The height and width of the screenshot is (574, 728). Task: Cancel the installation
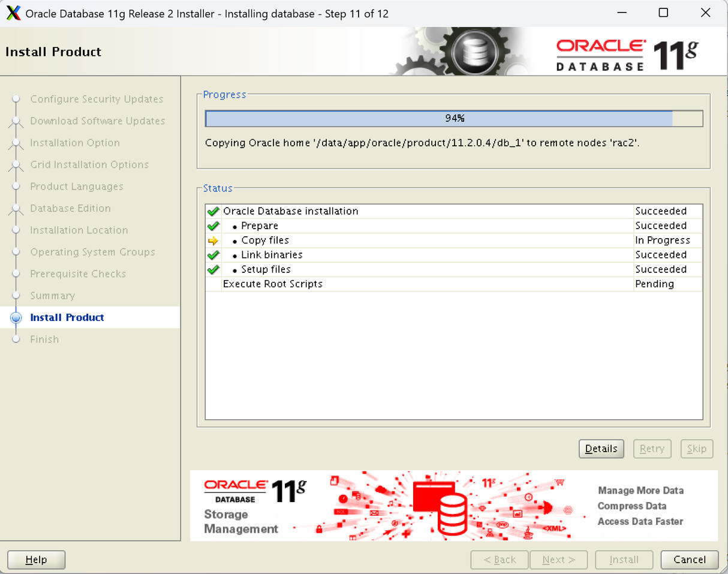(x=690, y=560)
